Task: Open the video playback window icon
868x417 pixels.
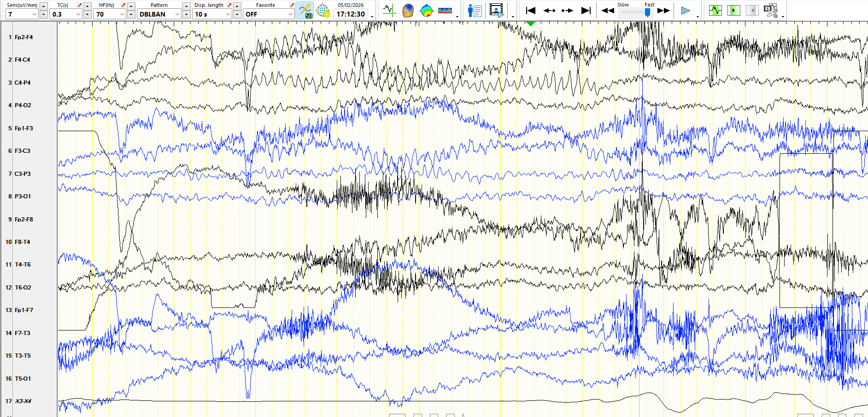Action: (497, 10)
